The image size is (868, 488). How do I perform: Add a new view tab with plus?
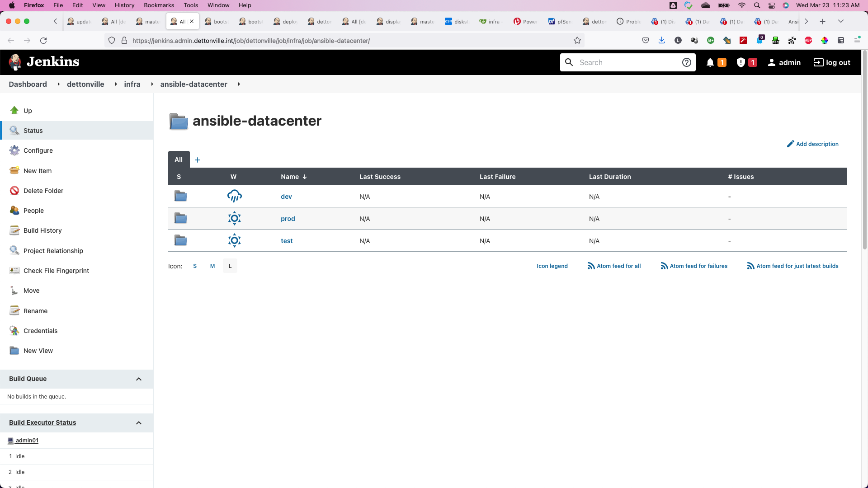tap(198, 160)
